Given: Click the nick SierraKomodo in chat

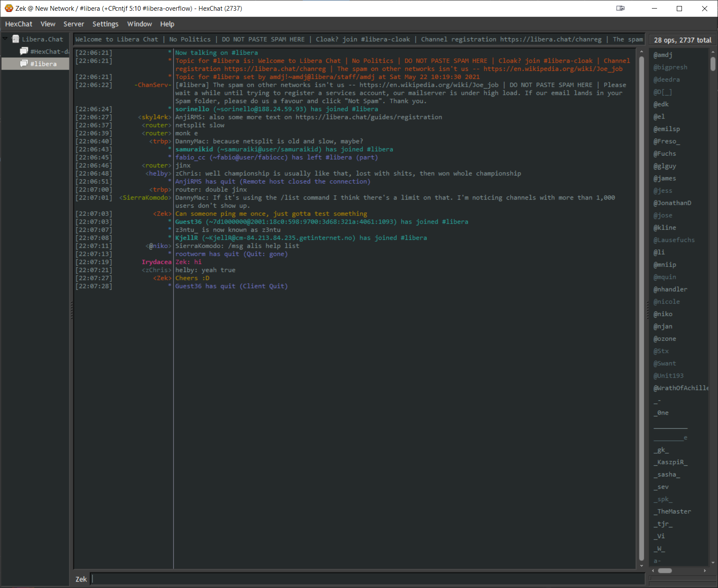Looking at the screenshot, I should click(146, 198).
